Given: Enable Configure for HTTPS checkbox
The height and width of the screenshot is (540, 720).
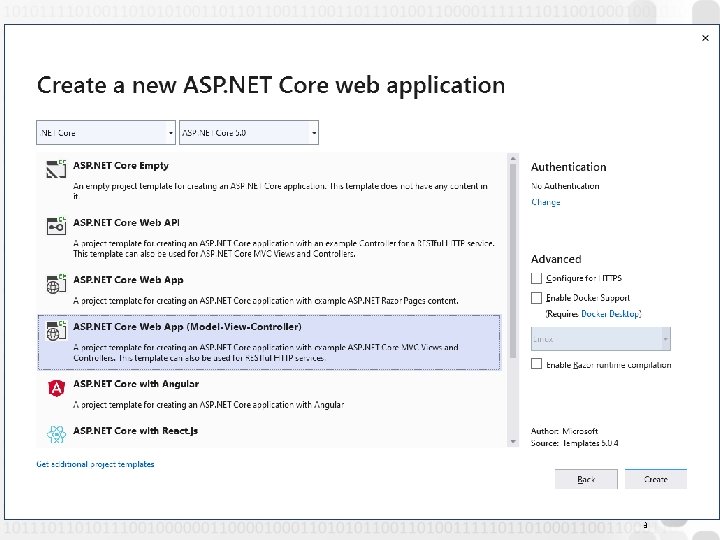Looking at the screenshot, I should point(537,277).
